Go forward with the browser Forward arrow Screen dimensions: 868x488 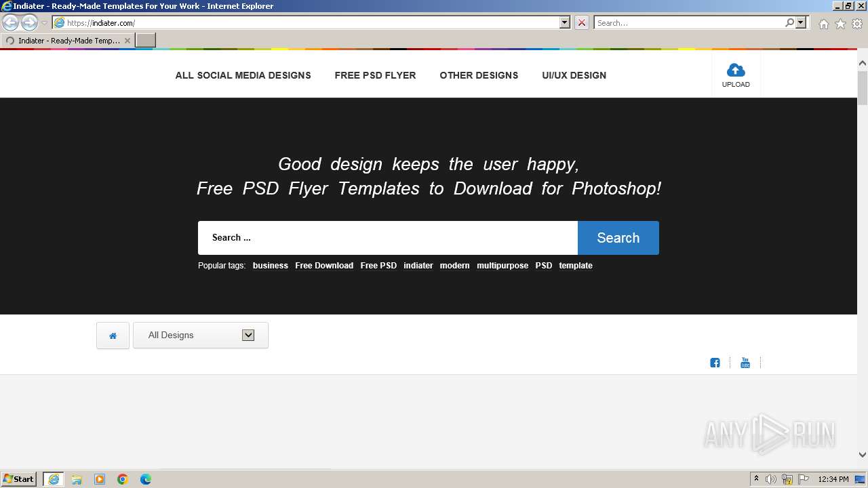29,22
